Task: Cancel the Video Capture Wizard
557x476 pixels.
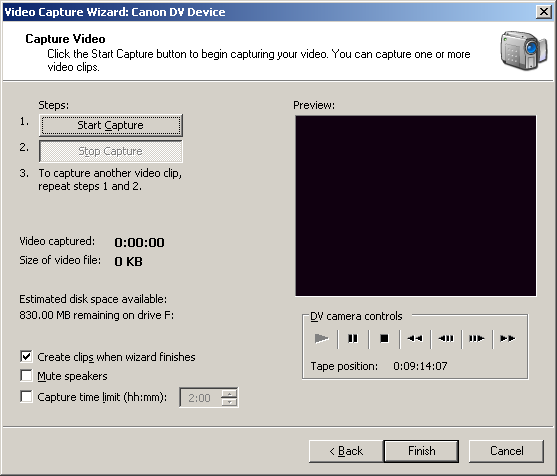Action: click(x=507, y=451)
